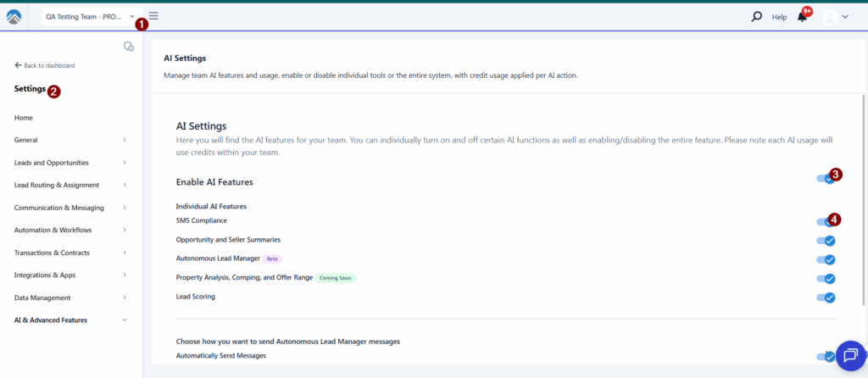Open the hamburger menu icon
868x378 pixels.
[153, 15]
